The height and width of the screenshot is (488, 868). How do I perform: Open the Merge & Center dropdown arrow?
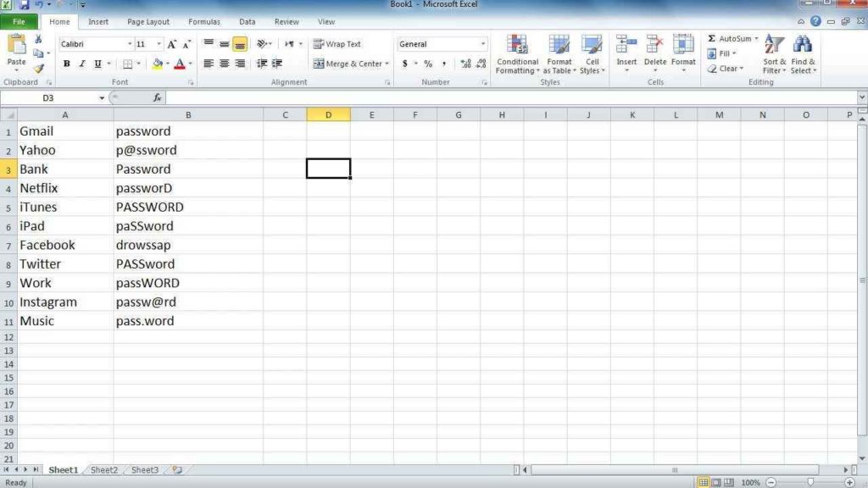pos(387,64)
